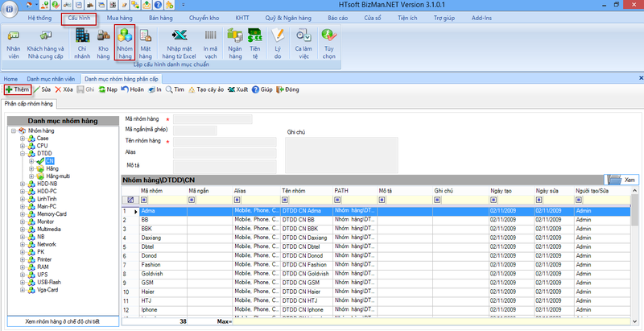Switch to Danh mục nhân viên tab
644x331 pixels.
[x=52, y=78]
